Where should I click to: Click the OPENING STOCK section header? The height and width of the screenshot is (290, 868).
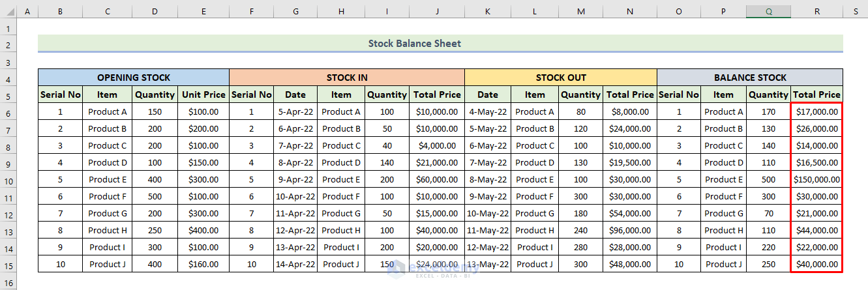click(134, 78)
